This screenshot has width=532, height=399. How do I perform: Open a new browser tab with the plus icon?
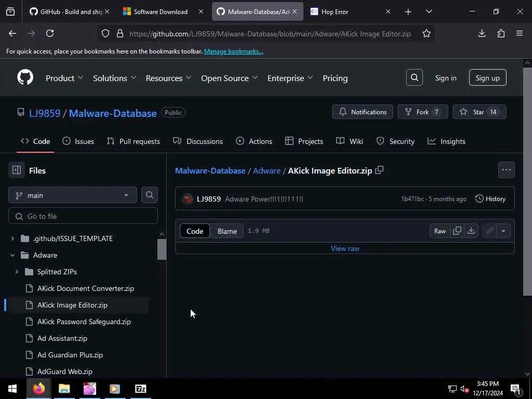(408, 12)
